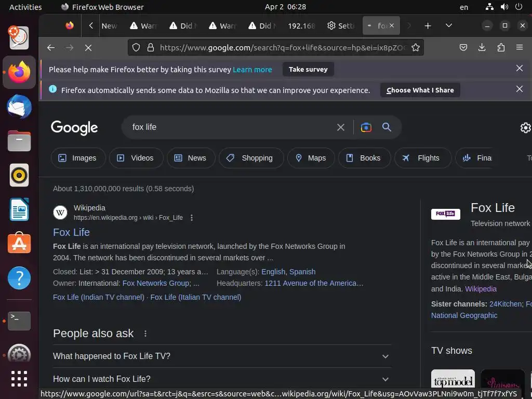The height and width of the screenshot is (399, 532).
Task: Open system status menu via power icon
Action: click(519, 7)
